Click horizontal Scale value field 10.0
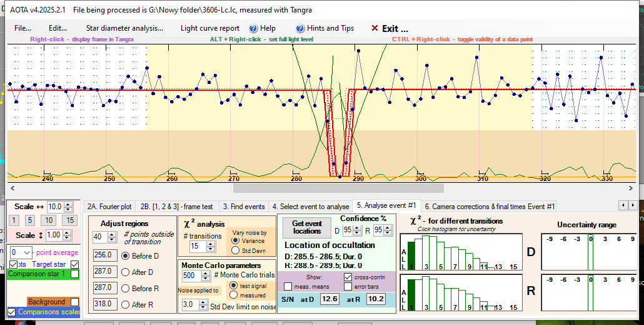The height and width of the screenshot is (325, 644). 56,207
